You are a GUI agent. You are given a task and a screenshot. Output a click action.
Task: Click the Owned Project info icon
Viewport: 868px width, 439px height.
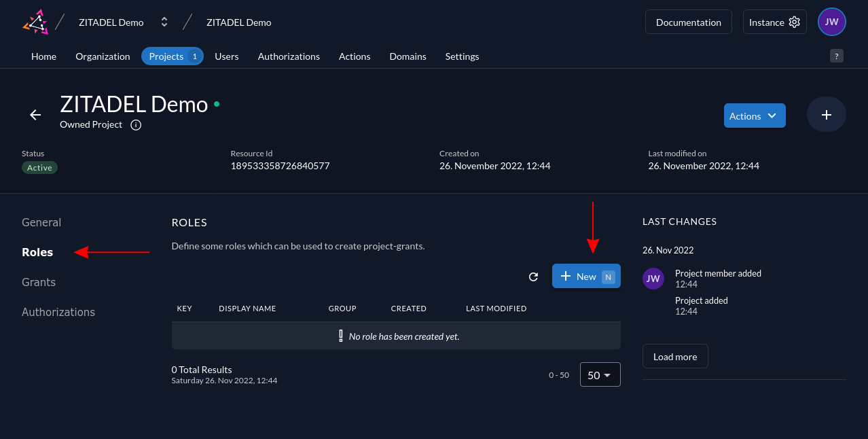pos(136,125)
